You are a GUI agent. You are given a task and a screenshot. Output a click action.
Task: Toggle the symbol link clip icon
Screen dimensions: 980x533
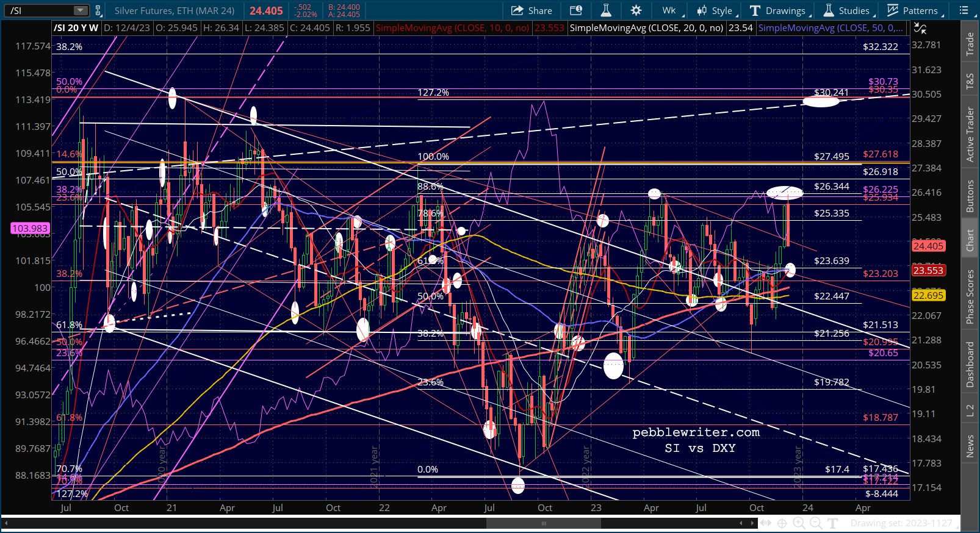pyautogui.click(x=98, y=10)
